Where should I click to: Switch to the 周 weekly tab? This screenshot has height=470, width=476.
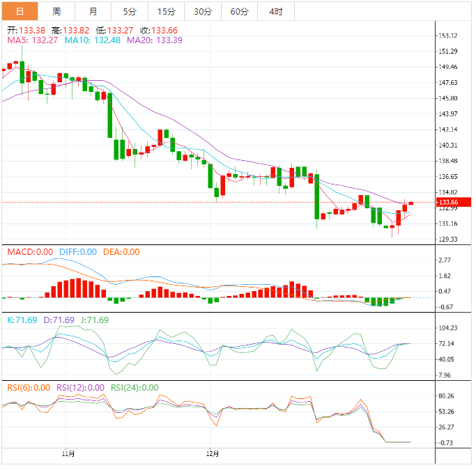point(56,11)
